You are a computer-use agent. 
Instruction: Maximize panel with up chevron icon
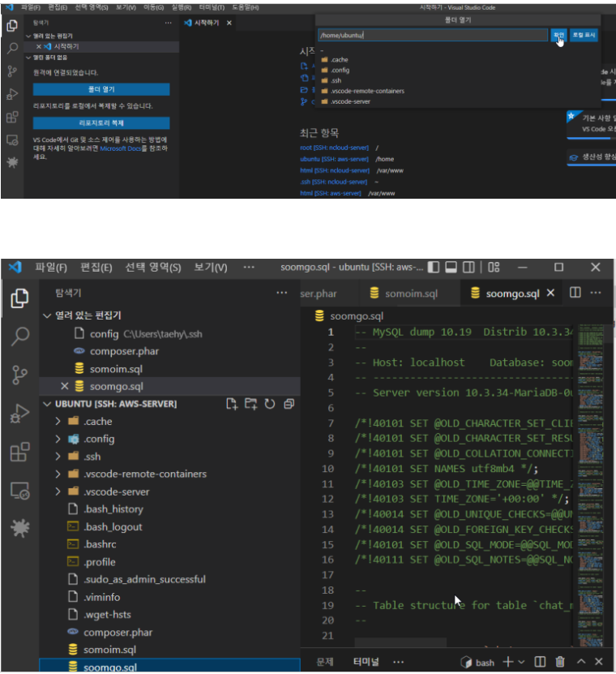tap(581, 662)
